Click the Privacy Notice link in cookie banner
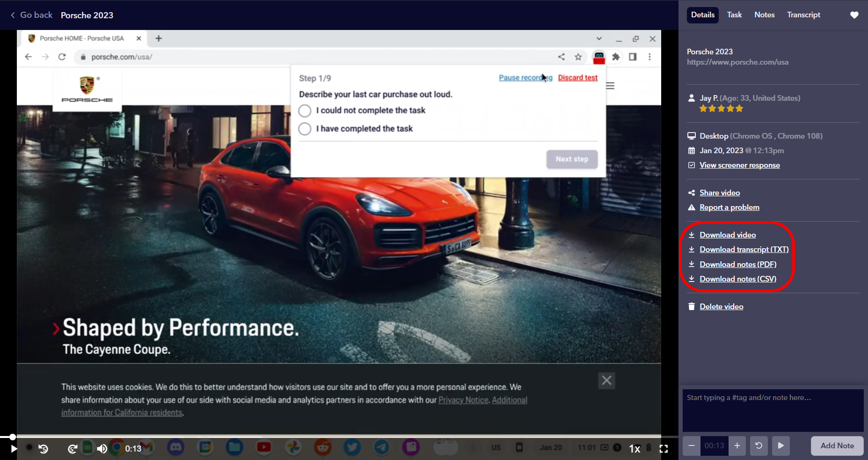 pos(463,400)
